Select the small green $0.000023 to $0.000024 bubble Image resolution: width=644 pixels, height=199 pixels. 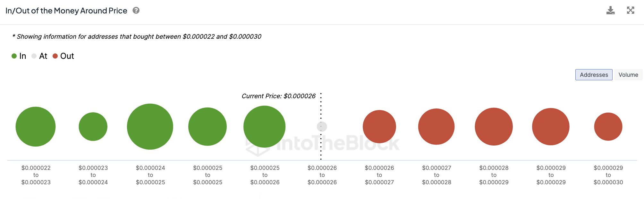[93, 127]
